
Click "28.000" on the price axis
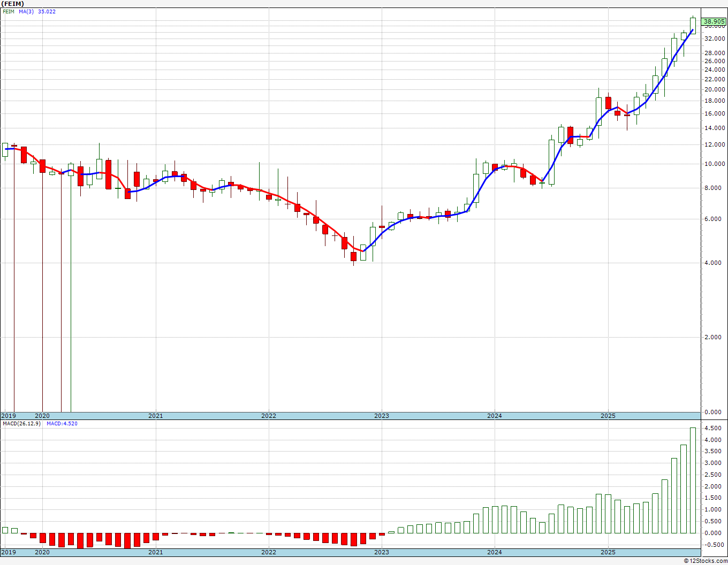click(x=715, y=53)
